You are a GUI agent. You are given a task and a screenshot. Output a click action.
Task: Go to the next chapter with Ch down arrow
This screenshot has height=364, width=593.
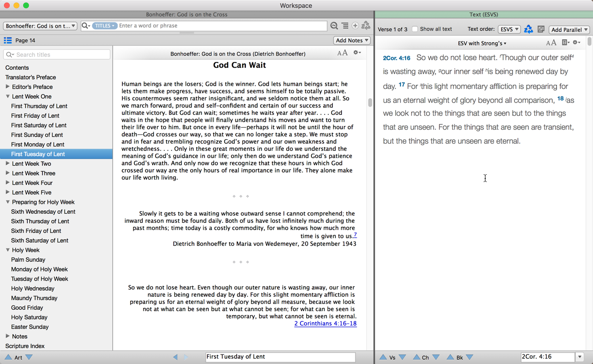pos(436,357)
